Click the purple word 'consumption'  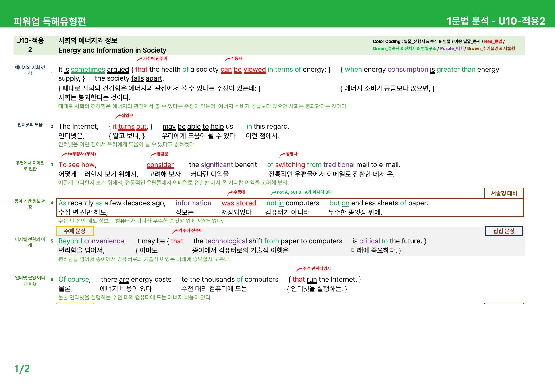pyautogui.click(x=408, y=70)
